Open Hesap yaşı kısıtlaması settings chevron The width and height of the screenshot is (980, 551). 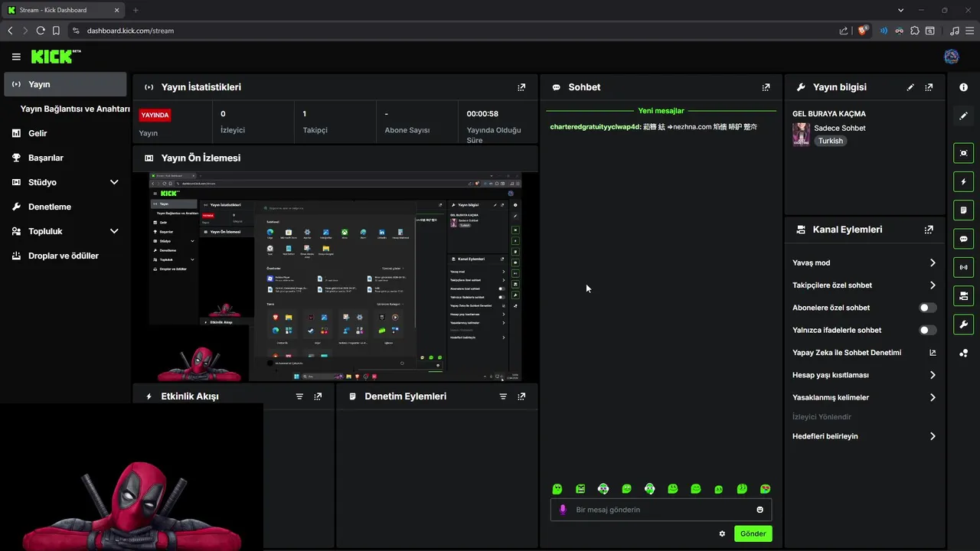pyautogui.click(x=933, y=375)
